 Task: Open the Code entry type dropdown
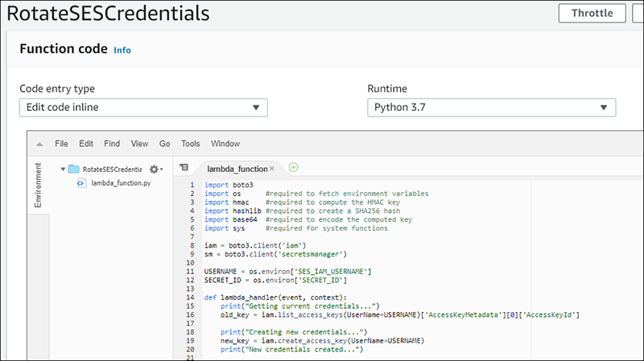pos(143,108)
